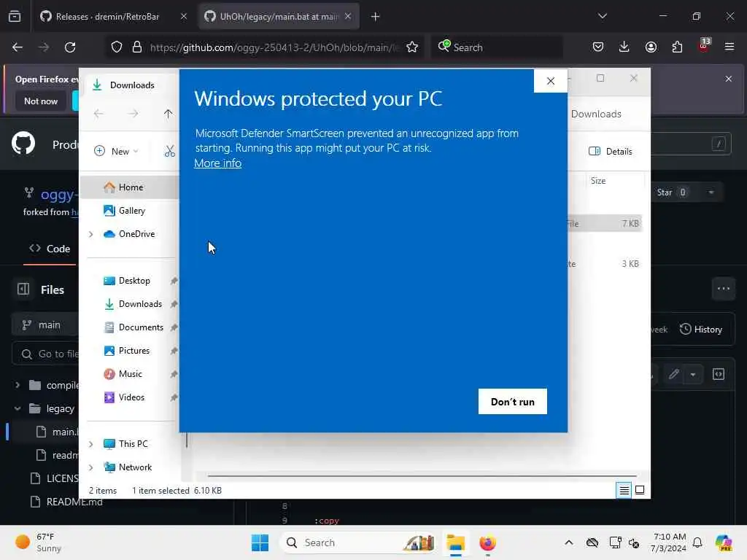Click the Size column header
Viewport: 747px width, 560px height.
(614, 181)
